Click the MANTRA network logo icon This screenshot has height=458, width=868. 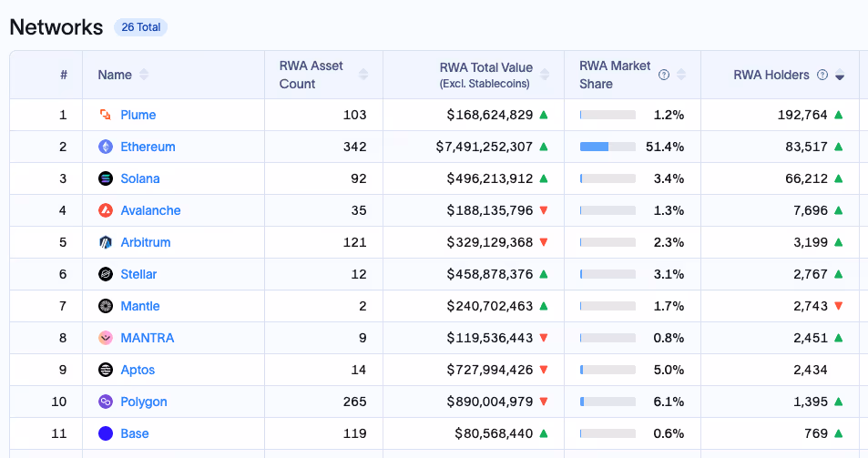click(105, 338)
